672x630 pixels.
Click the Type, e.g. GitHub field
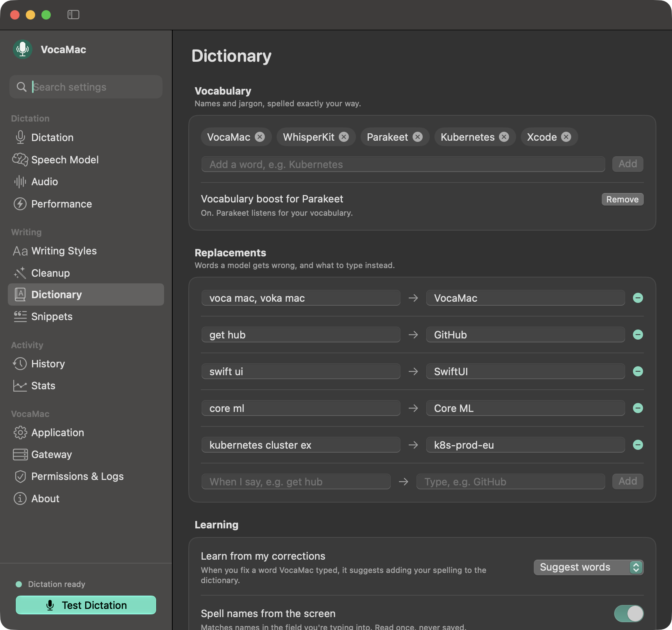(x=511, y=481)
